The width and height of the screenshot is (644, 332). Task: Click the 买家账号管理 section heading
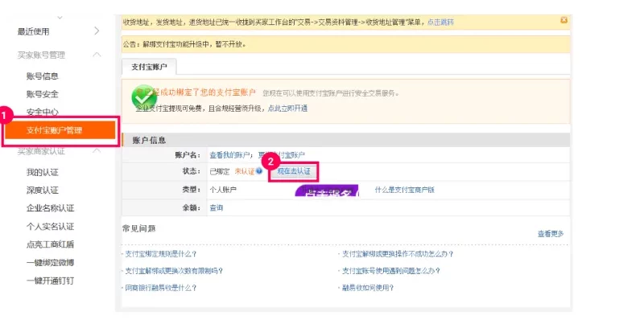[41, 55]
